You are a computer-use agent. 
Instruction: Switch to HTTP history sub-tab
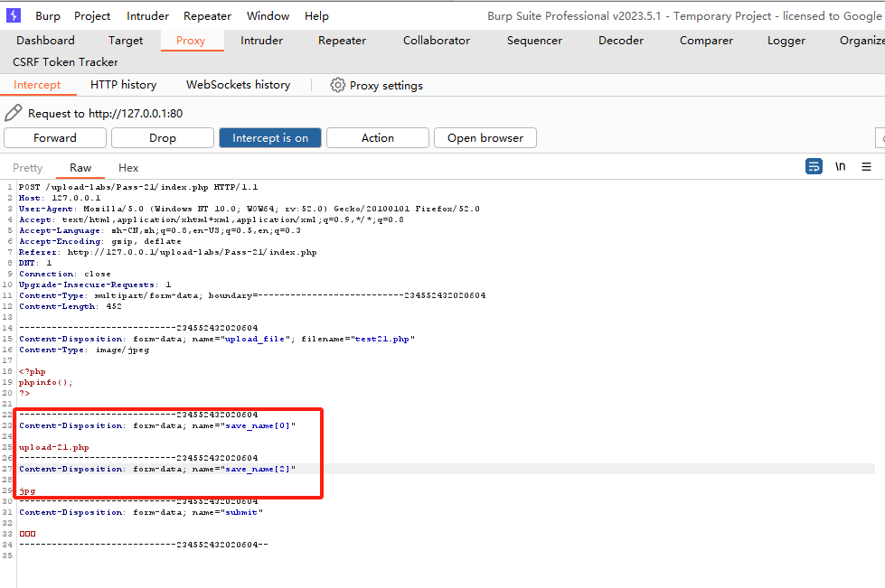(x=123, y=85)
